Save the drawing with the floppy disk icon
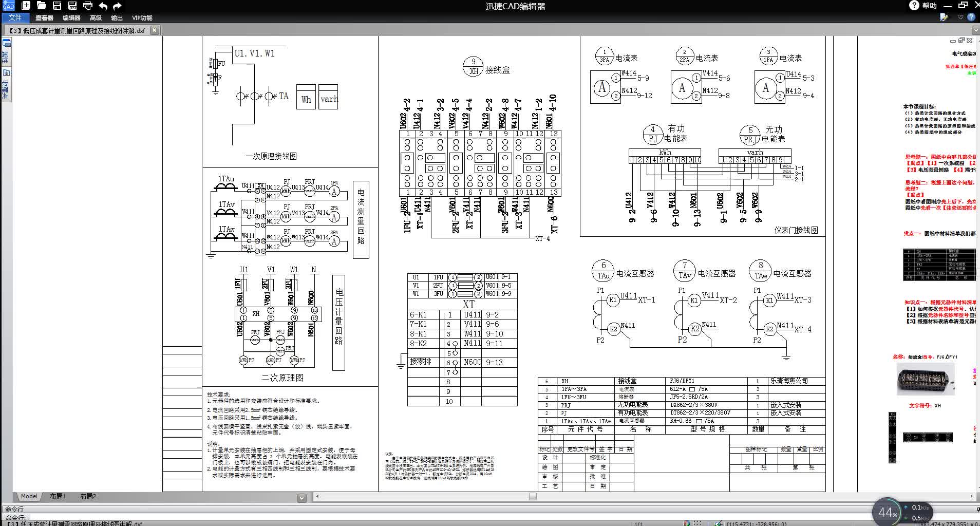 [x=57, y=6]
